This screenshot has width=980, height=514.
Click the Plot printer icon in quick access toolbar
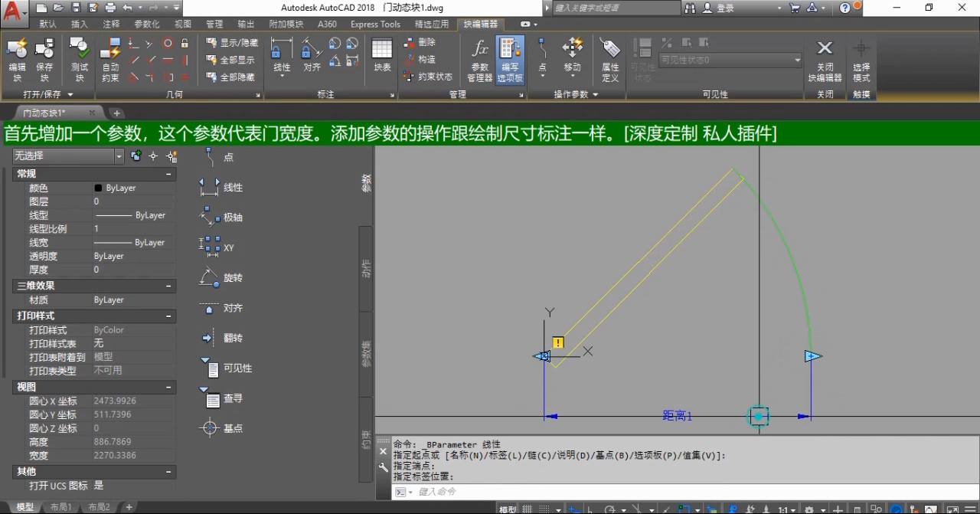point(110,8)
